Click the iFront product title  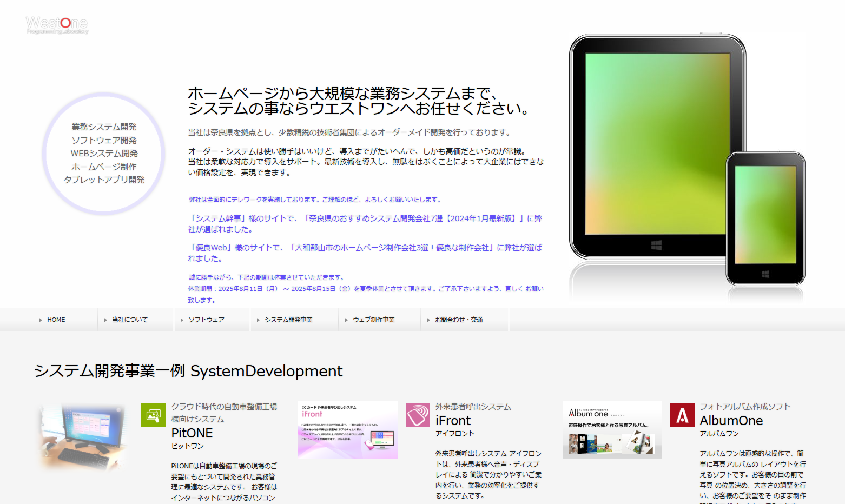coord(453,421)
